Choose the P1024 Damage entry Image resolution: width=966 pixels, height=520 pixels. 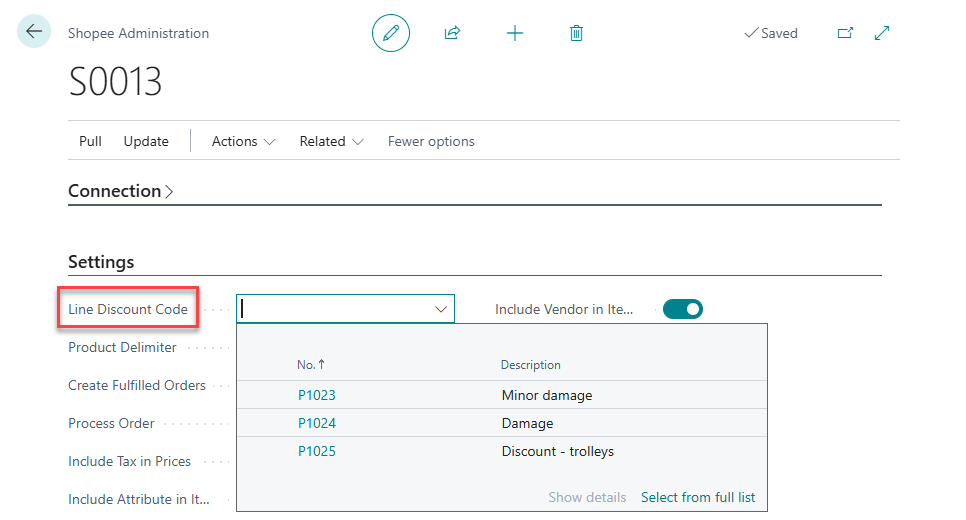pos(317,423)
